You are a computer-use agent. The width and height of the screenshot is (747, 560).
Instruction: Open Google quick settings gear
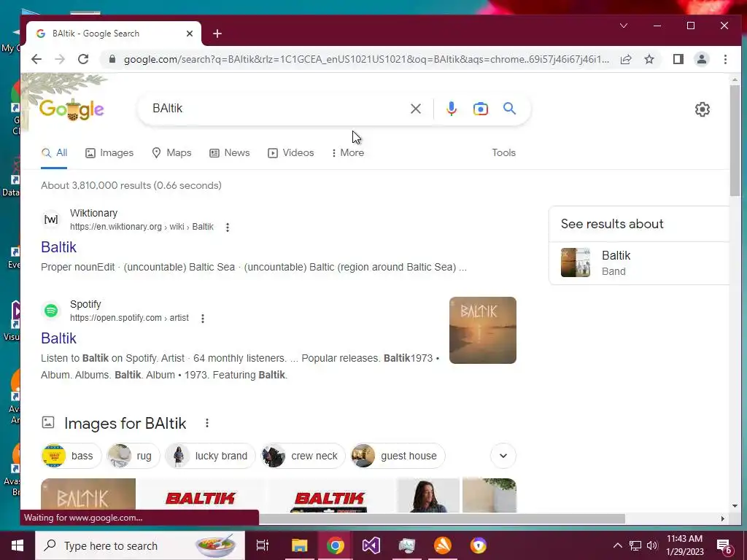click(703, 109)
